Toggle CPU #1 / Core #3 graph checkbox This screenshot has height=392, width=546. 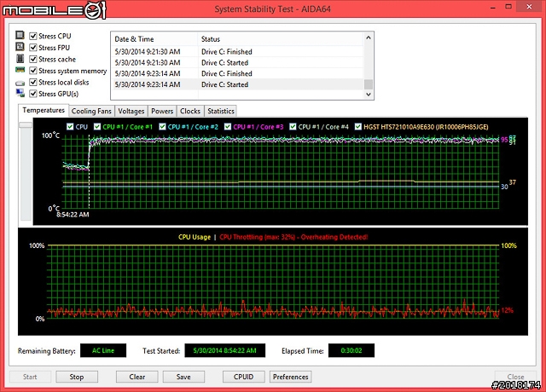(228, 127)
